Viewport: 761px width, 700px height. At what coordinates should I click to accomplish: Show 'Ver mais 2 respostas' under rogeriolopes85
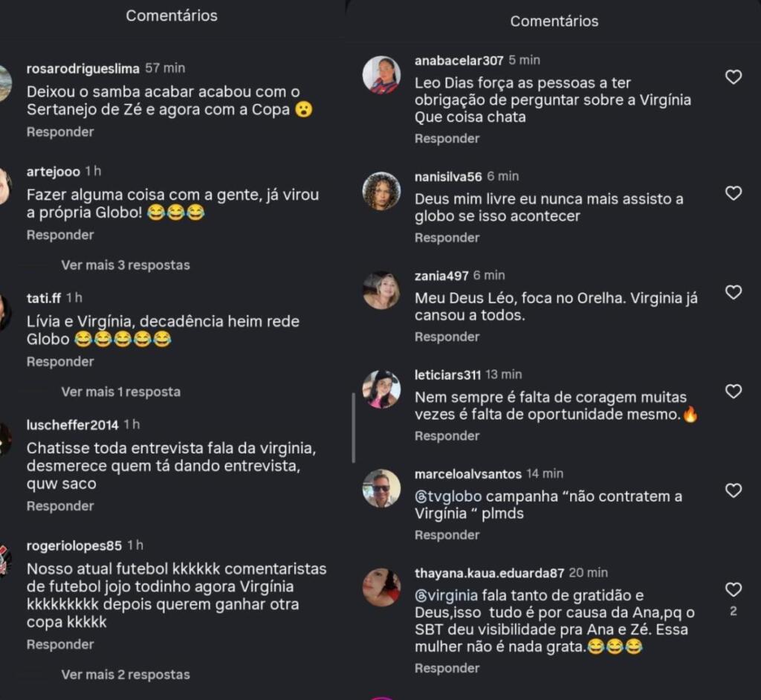125,674
